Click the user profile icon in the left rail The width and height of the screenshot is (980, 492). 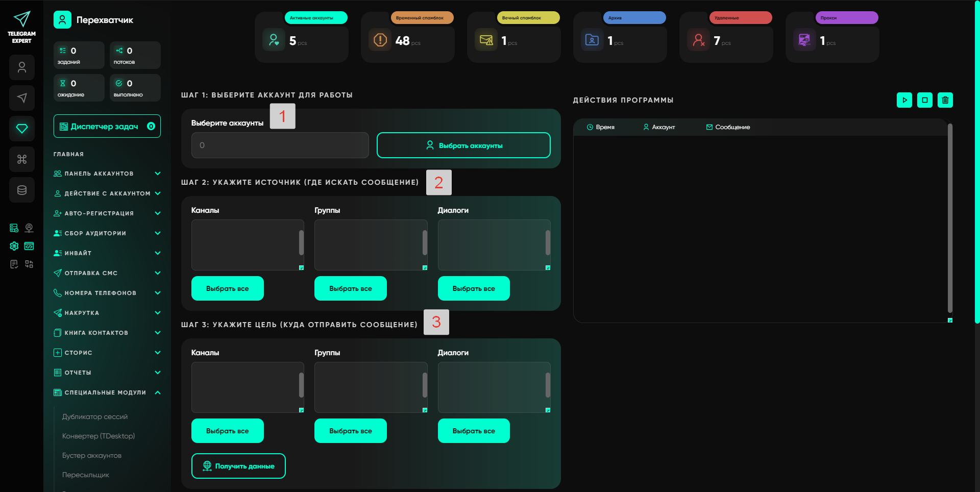[x=22, y=67]
